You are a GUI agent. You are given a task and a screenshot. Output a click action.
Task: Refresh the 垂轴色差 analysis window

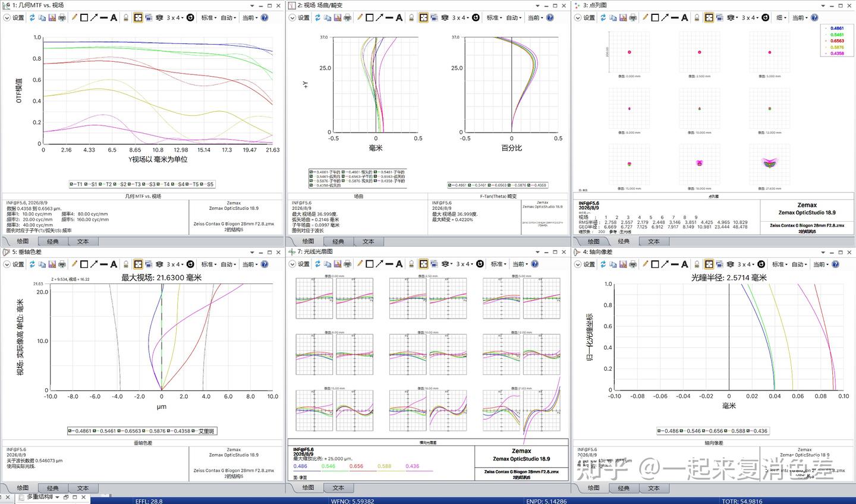tap(32, 264)
